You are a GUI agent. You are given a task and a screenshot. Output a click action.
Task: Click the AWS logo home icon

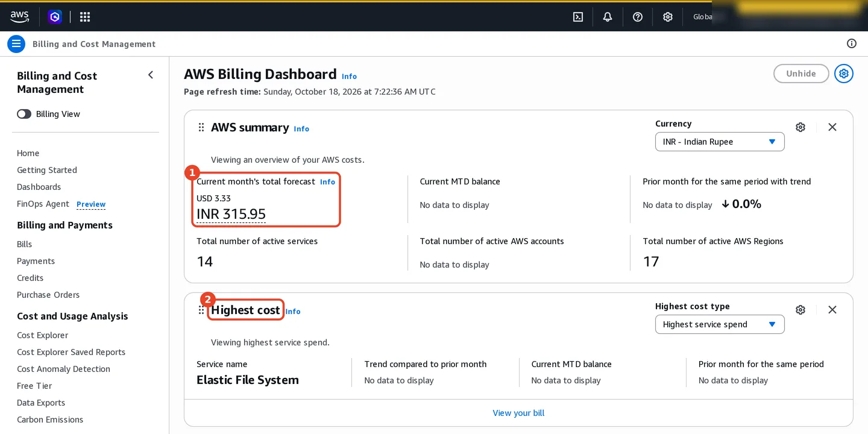click(19, 17)
